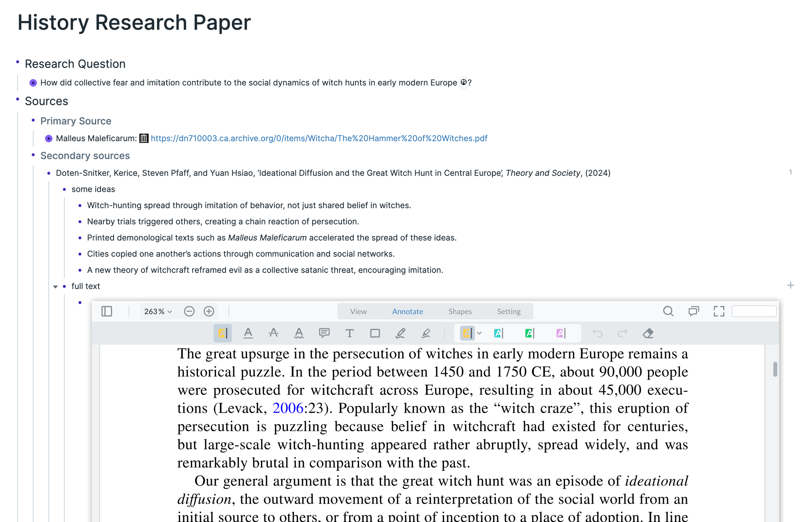This screenshot has height=522, width=812.
Task: Select the strikethrough annotation tool
Action: (x=273, y=333)
